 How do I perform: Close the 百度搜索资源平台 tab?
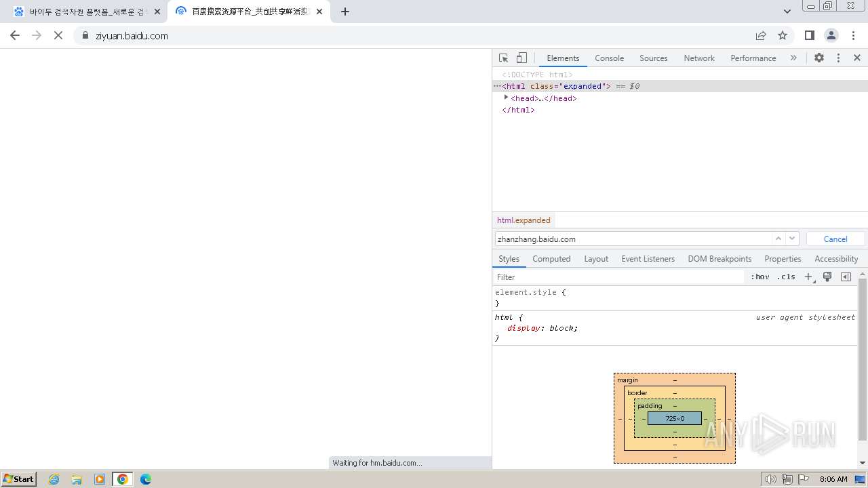(x=319, y=12)
